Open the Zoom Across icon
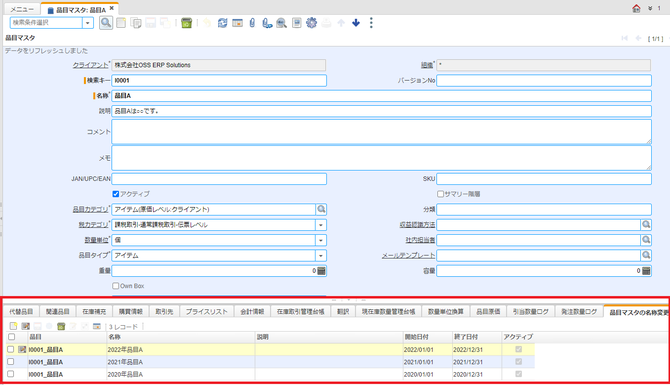 point(281,23)
